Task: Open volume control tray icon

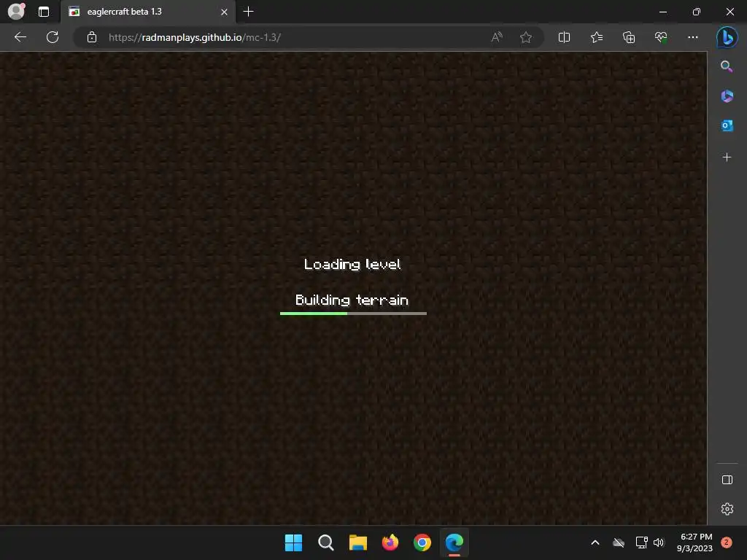Action: point(659,542)
